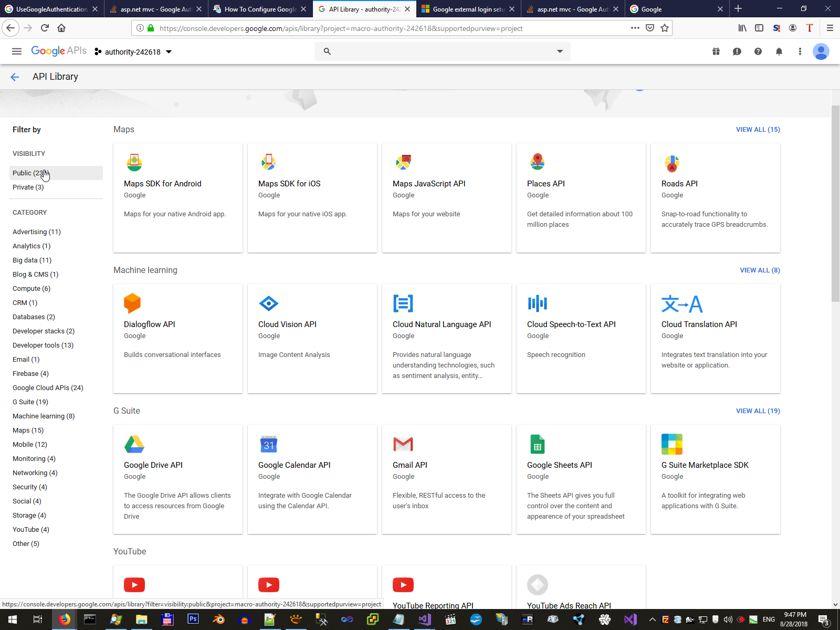View all 15 Maps APIs

[758, 130]
